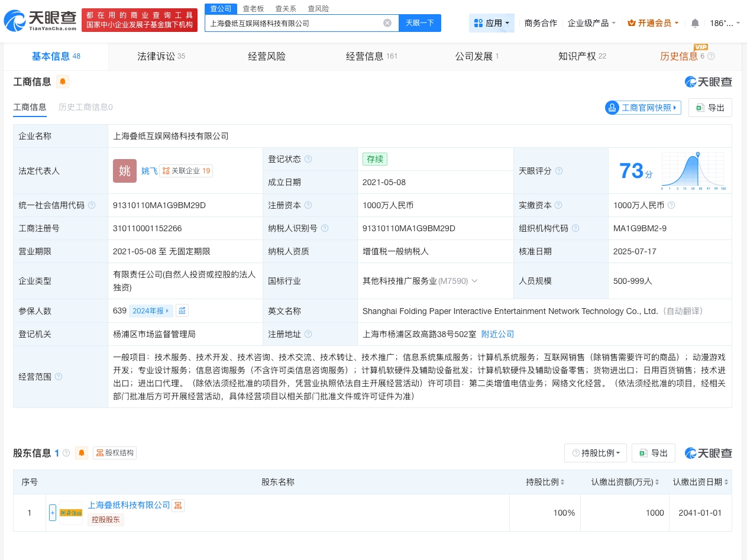Viewport: 747px width, 560px height.
Task: Click the help icon beside 注册地址
Action: pyautogui.click(x=308, y=334)
